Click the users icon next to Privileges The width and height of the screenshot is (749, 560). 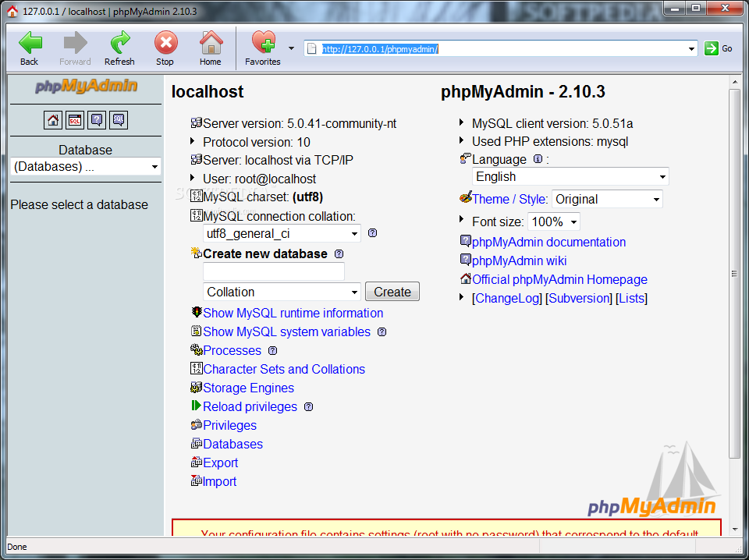click(197, 424)
